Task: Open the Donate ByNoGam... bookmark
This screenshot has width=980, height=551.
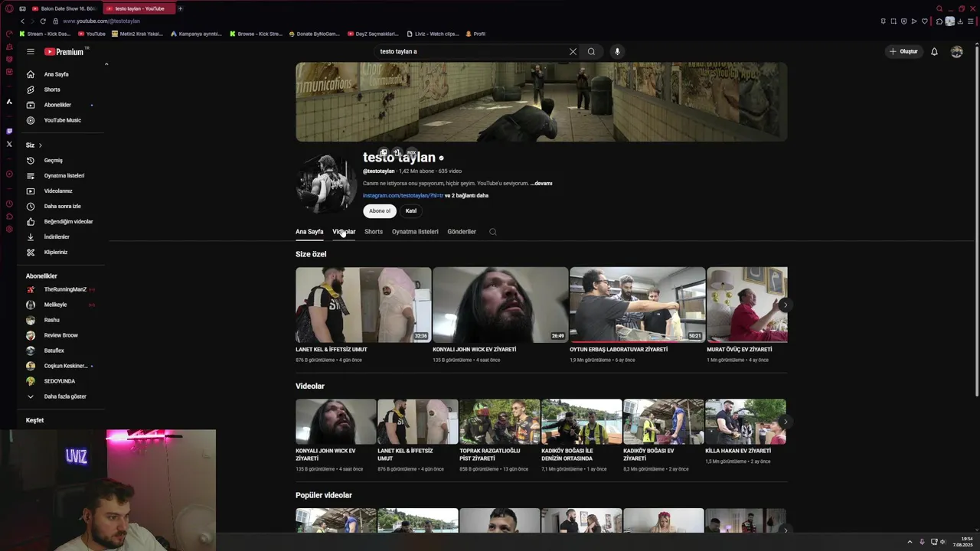Action: [x=314, y=34]
